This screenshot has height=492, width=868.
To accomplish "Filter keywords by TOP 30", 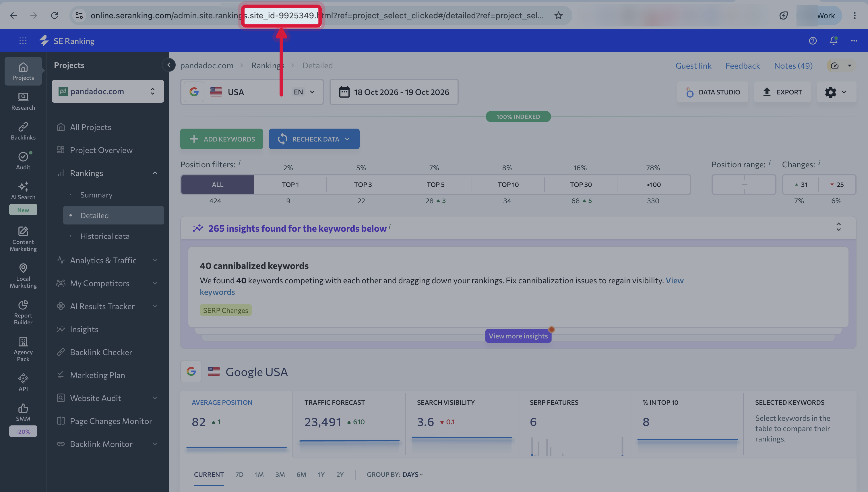I will pyautogui.click(x=581, y=185).
